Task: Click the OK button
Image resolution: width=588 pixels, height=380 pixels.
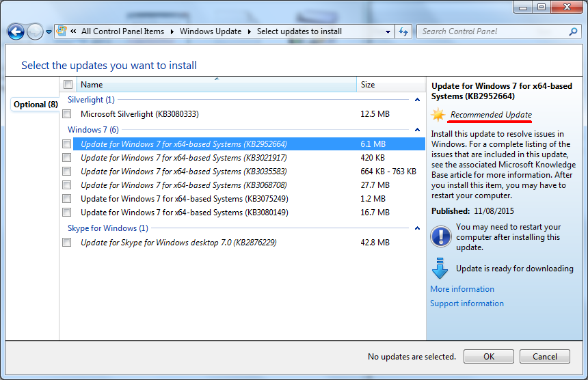Action: (x=489, y=356)
